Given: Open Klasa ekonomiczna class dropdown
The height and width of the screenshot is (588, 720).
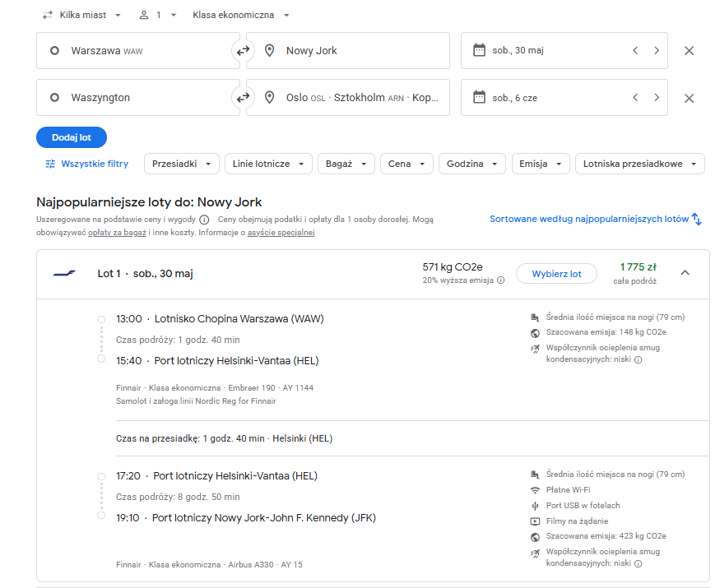Looking at the screenshot, I should (x=240, y=15).
